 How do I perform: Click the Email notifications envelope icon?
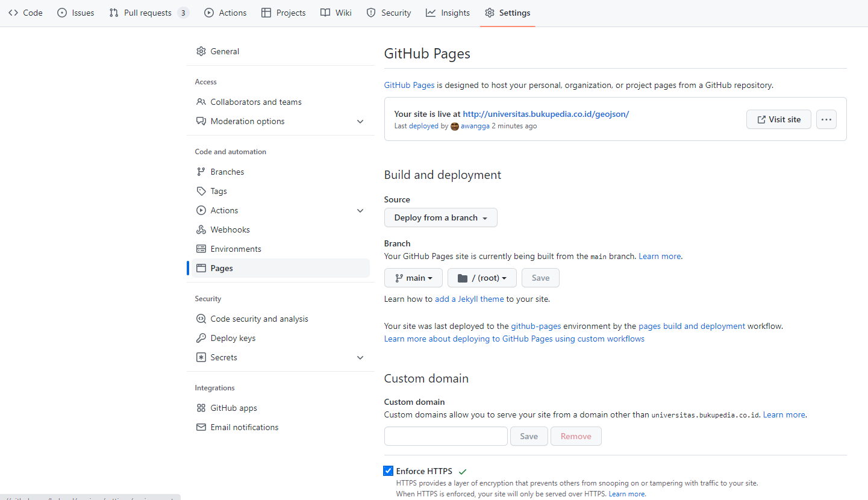tap(201, 427)
